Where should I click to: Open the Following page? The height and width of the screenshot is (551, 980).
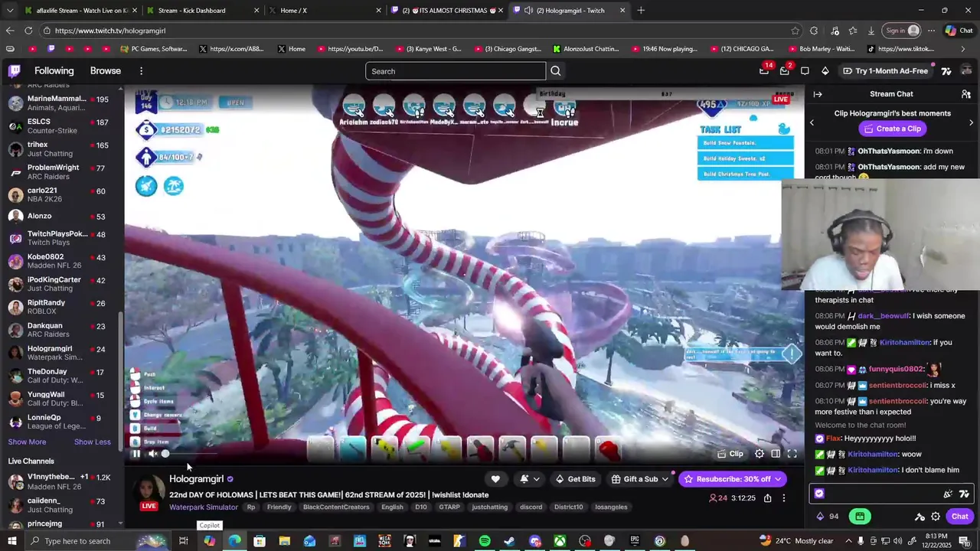click(54, 71)
